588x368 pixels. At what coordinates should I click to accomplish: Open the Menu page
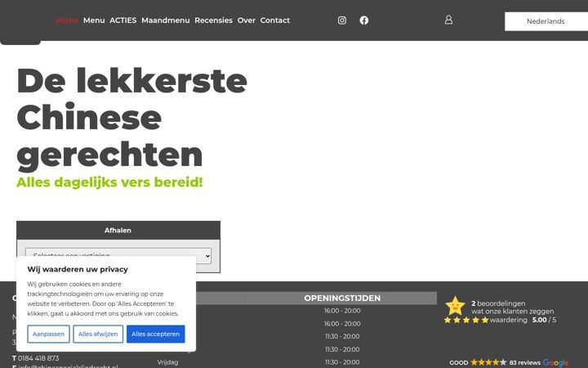[x=94, y=20]
